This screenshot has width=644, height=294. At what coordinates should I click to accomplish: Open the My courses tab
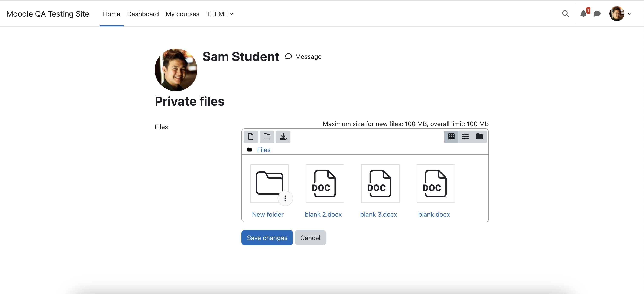click(x=182, y=14)
